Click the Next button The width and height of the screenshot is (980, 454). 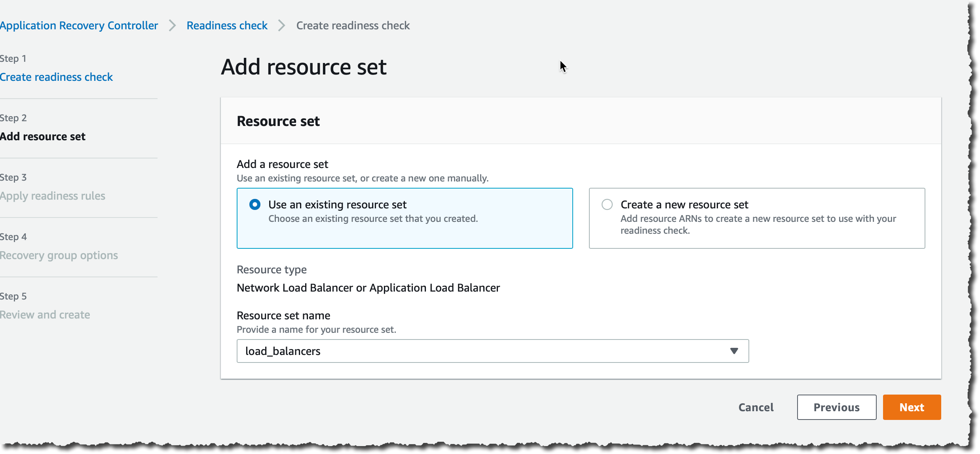pyautogui.click(x=912, y=407)
